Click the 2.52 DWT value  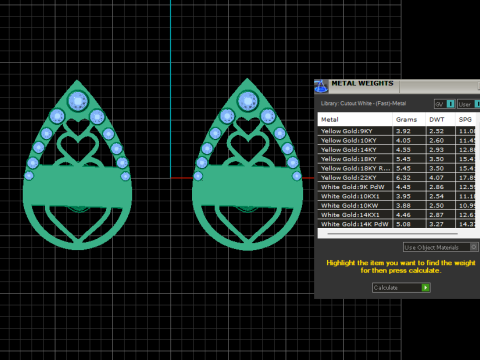click(436, 131)
